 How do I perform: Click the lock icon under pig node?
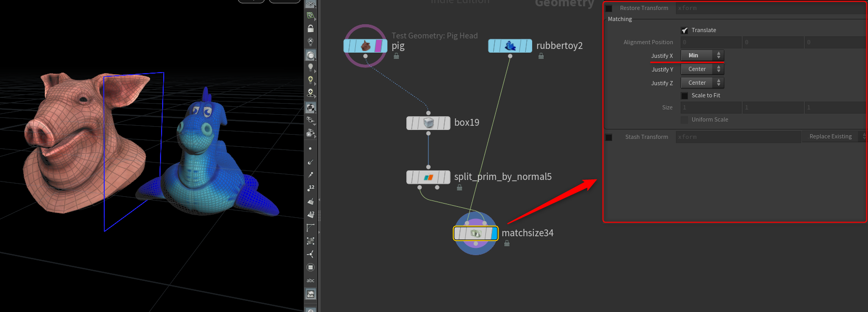point(396,56)
